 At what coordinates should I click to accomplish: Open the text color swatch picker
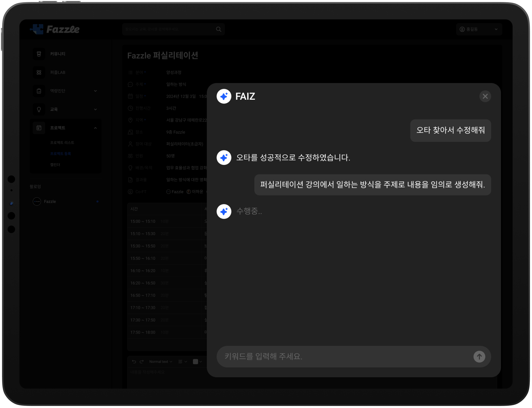[197, 362]
